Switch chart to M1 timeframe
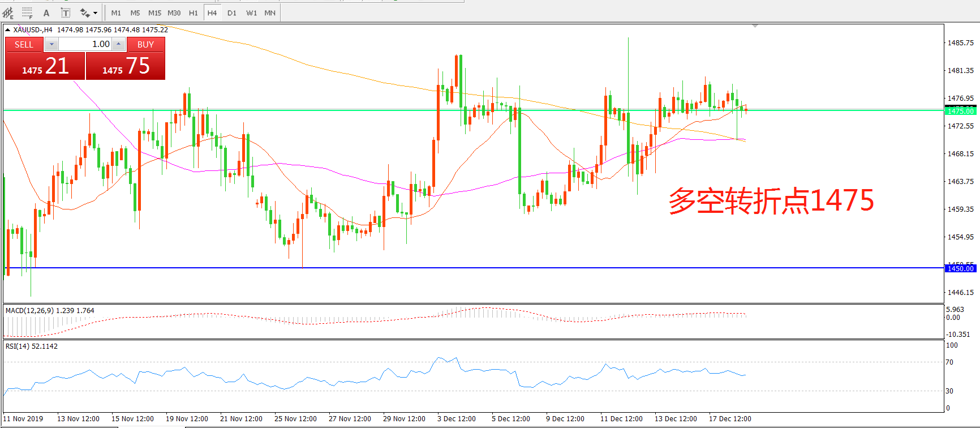Viewport: 980px width, 428px height. [116, 12]
